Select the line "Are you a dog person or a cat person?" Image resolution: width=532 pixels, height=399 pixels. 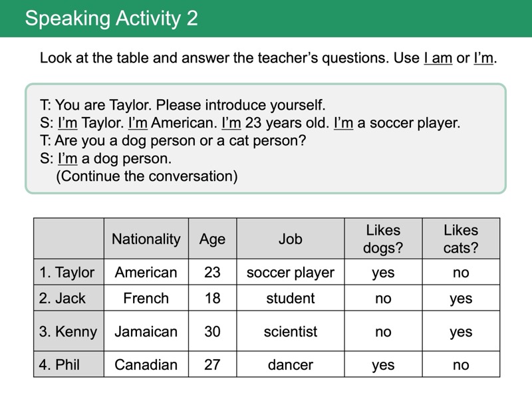(180, 141)
